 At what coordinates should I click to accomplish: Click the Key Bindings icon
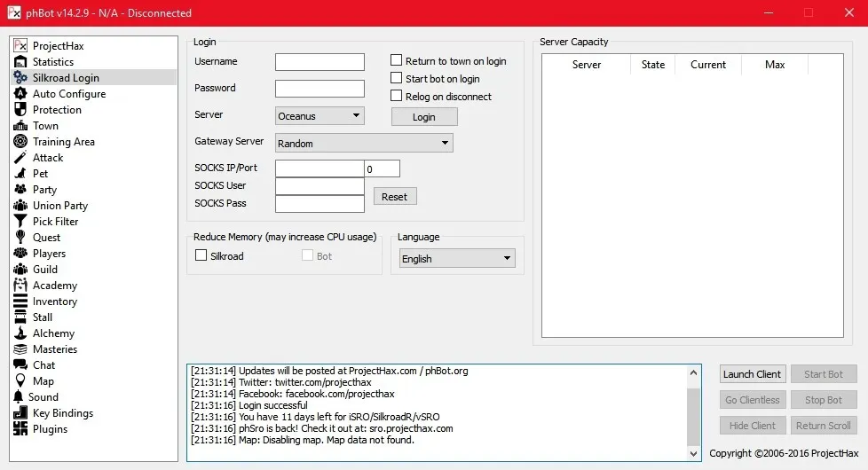20,413
